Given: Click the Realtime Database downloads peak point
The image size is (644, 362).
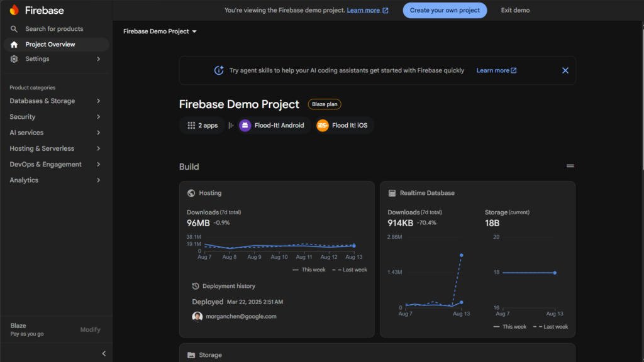Looking at the screenshot, I should (x=461, y=255).
